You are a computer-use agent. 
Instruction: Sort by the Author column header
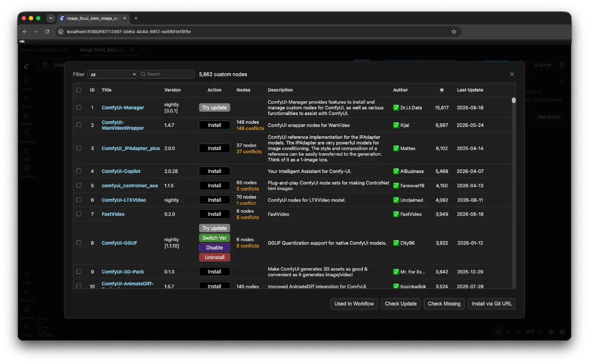pos(400,90)
